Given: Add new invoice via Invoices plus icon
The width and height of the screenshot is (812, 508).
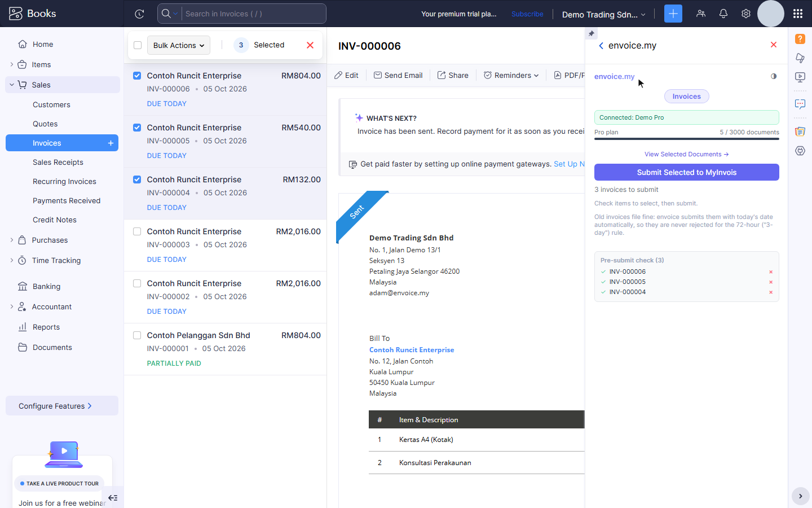Looking at the screenshot, I should click(x=111, y=143).
